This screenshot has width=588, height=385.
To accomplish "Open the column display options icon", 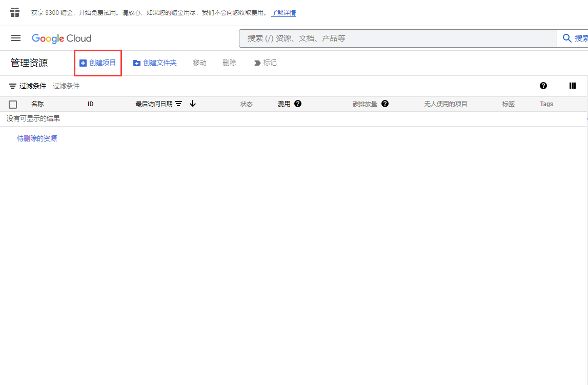I will [x=572, y=86].
